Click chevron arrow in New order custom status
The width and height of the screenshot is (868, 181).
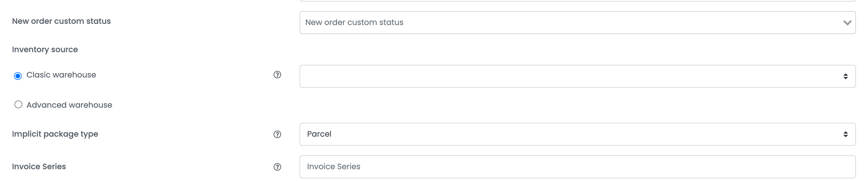[847, 23]
